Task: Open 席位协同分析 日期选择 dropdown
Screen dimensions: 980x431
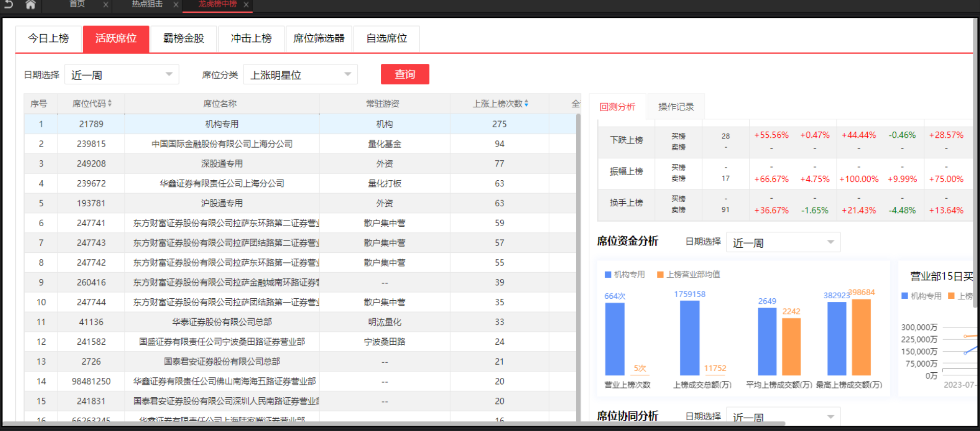Action: (783, 416)
